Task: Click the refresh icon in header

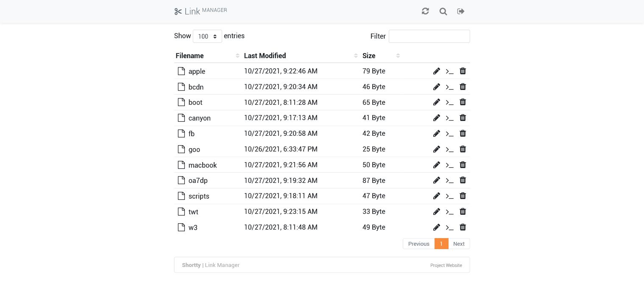Action: (x=425, y=11)
